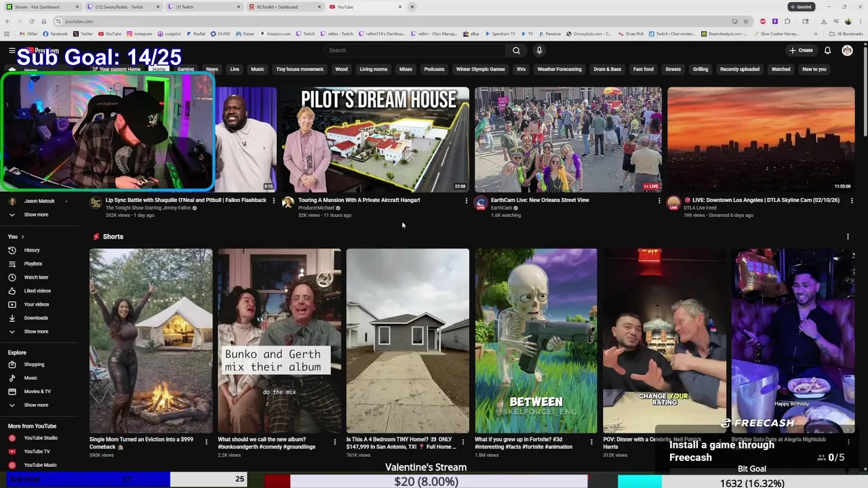The height and width of the screenshot is (488, 868).
Task: Show hidden bookmarks overflow chevron
Action: tap(816, 33)
